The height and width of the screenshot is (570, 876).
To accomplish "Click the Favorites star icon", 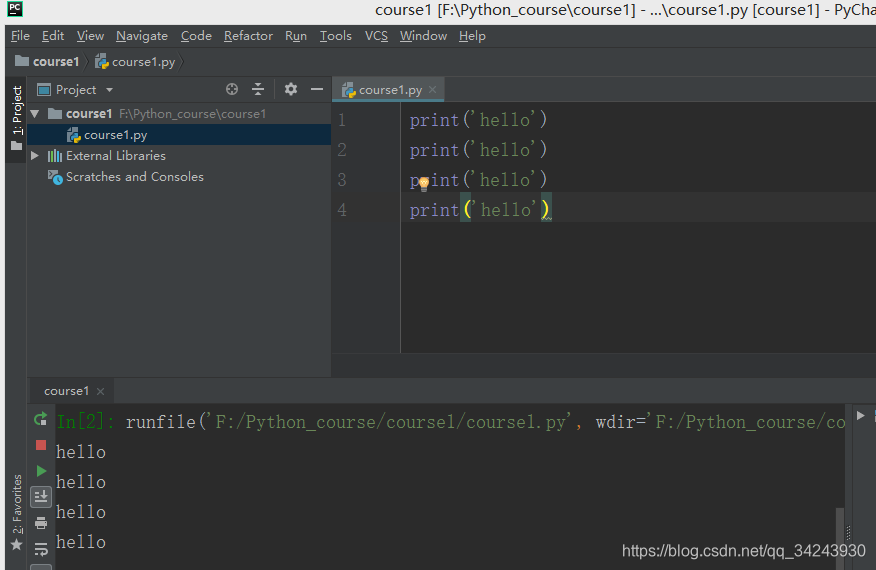I will [x=17, y=545].
